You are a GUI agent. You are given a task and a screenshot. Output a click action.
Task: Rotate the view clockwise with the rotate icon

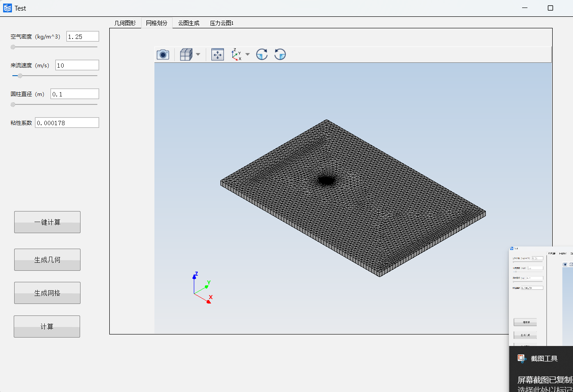tap(262, 54)
